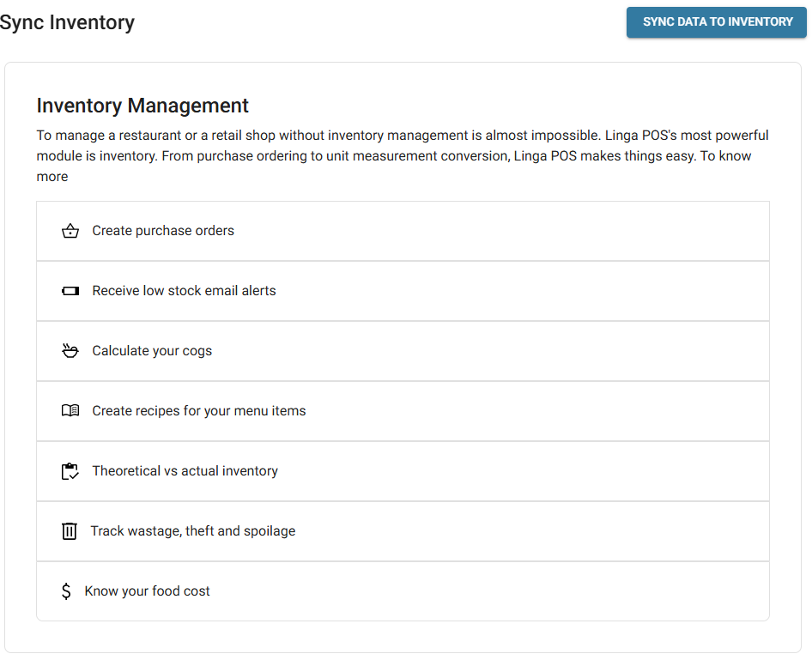Viewport: 812px width, 660px height.
Task: Click the Inventory Management heading
Action: click(x=142, y=106)
